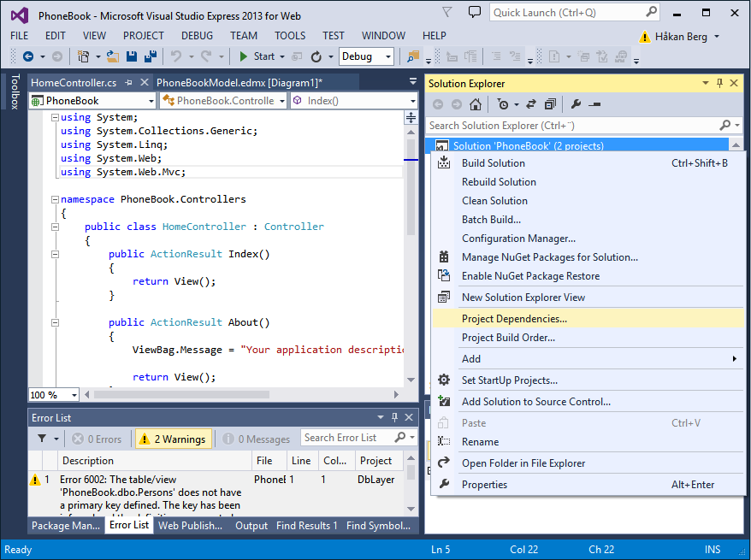Collapse the namespace PhoneBook.Controllers block

(x=55, y=199)
